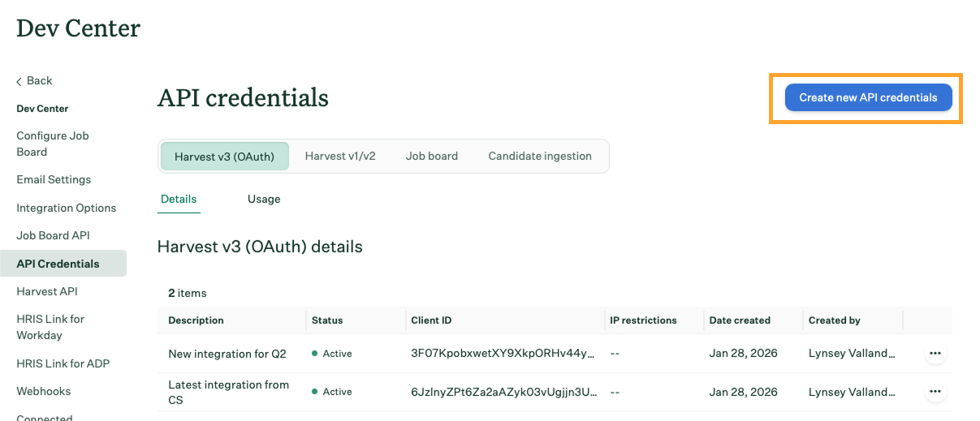Click the Status column header
Screen dimensions: 980x421
(327, 320)
